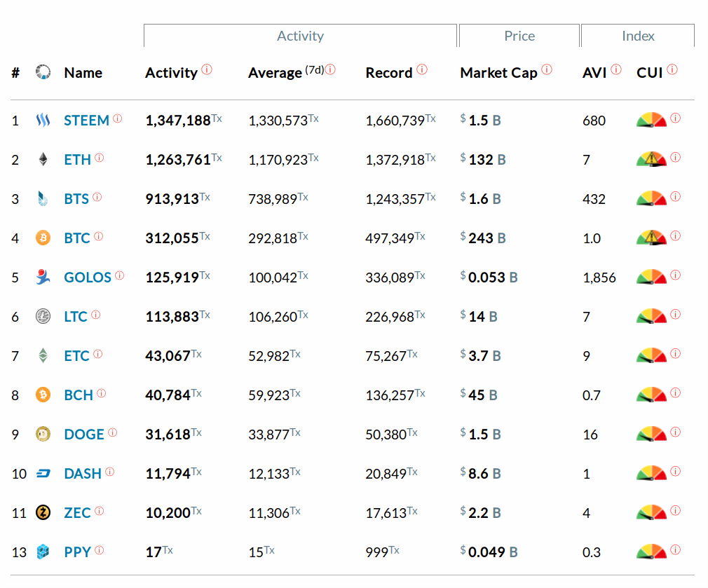The image size is (708, 588).
Task: Select the Index group tab
Action: pos(638,36)
